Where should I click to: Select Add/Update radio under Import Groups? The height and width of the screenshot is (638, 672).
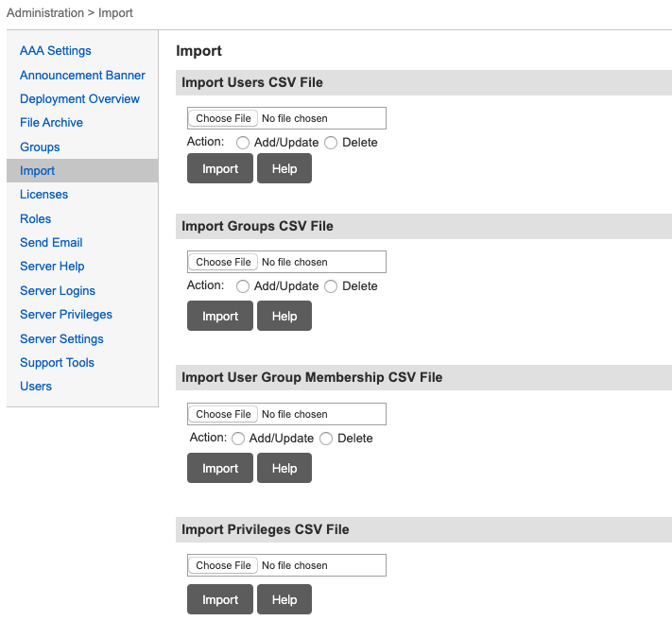click(x=243, y=286)
